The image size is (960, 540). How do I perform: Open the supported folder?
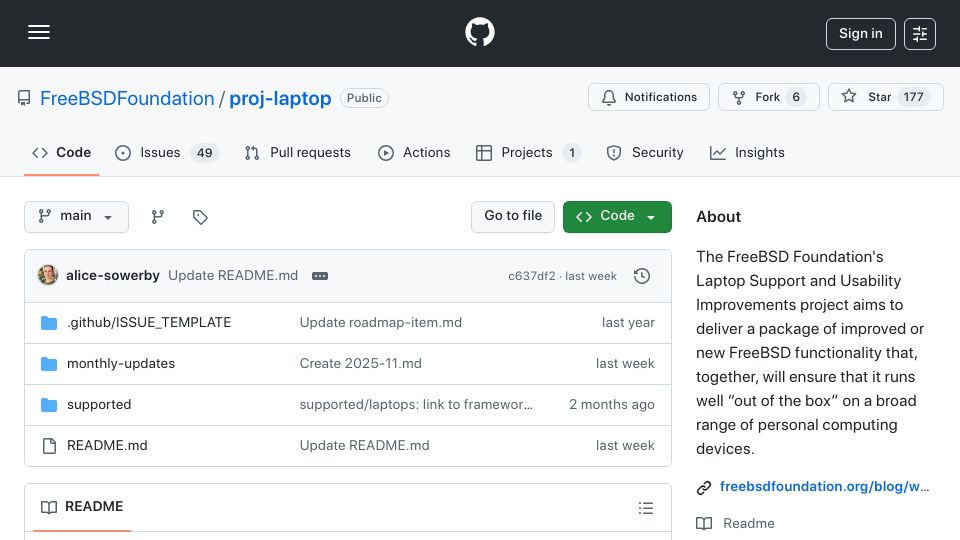99,405
